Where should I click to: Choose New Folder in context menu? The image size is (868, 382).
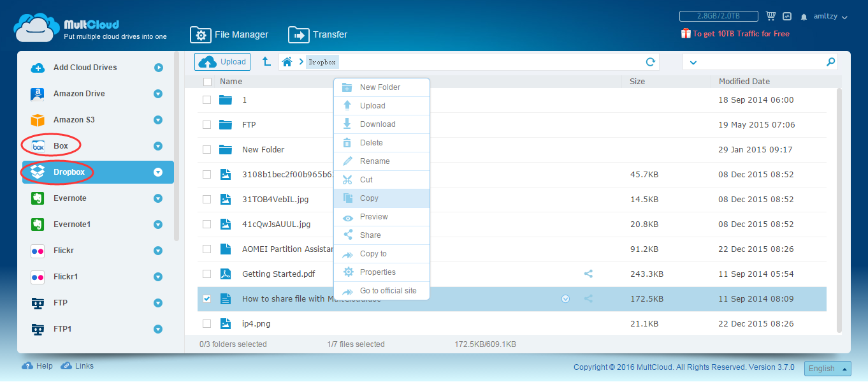pos(382,87)
